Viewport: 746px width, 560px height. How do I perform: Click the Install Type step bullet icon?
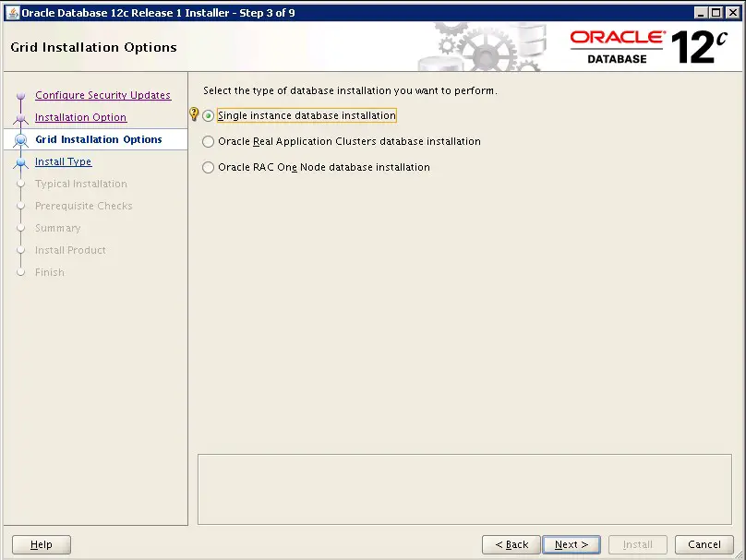20,162
